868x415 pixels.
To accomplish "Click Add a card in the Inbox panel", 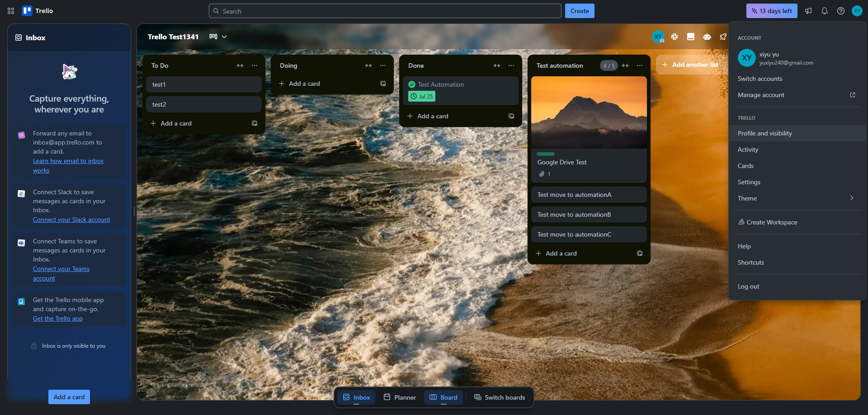I will tap(69, 397).
